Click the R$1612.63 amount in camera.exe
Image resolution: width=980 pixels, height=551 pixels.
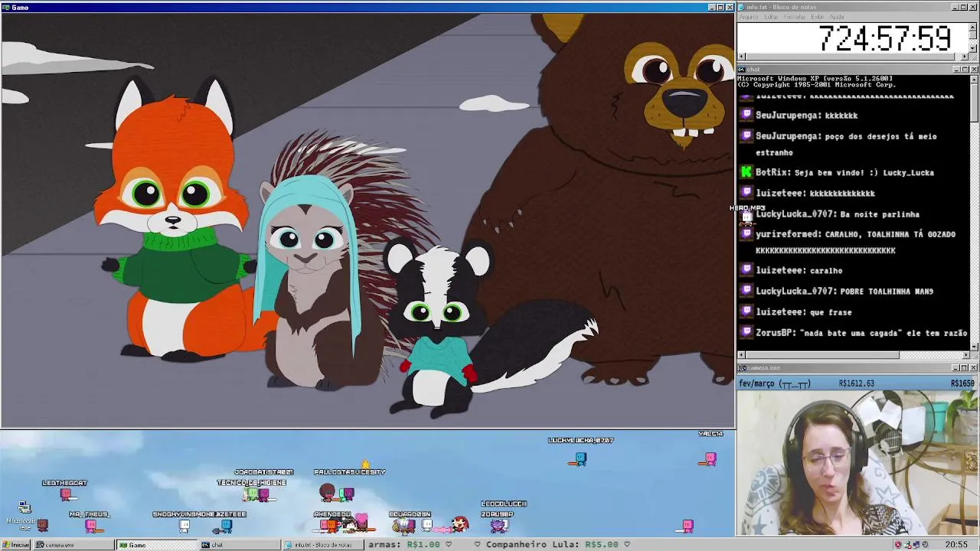856,383
